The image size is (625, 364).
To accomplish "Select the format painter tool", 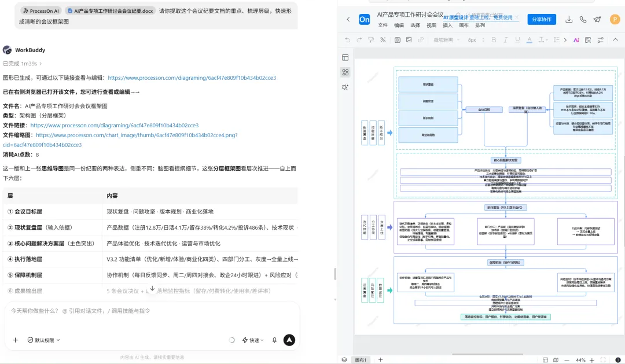I will pyautogui.click(x=371, y=40).
